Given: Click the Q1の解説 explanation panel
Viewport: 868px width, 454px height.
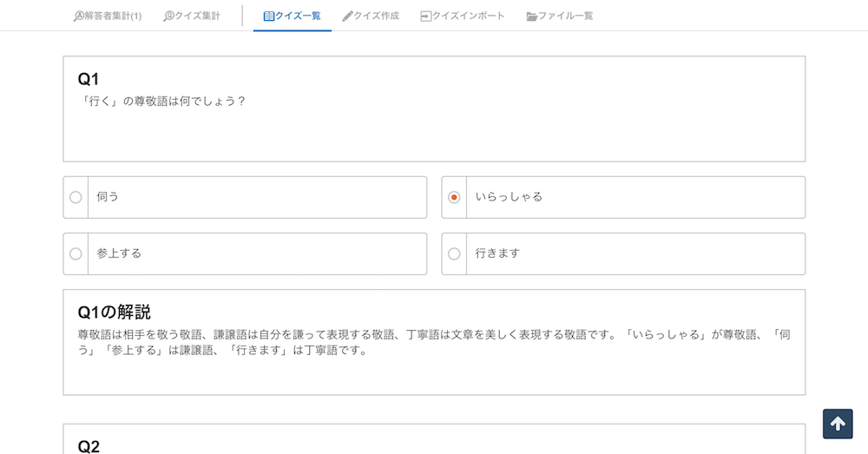Looking at the screenshot, I should pos(434,342).
